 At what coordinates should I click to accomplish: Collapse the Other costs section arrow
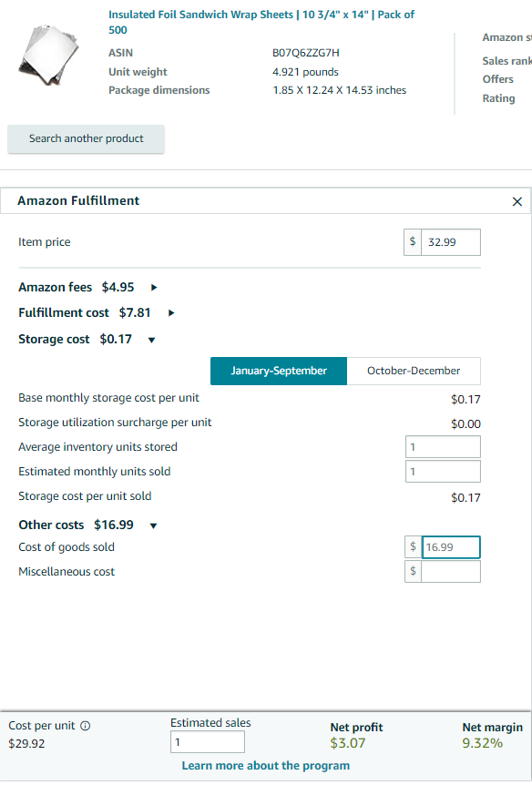tap(153, 525)
